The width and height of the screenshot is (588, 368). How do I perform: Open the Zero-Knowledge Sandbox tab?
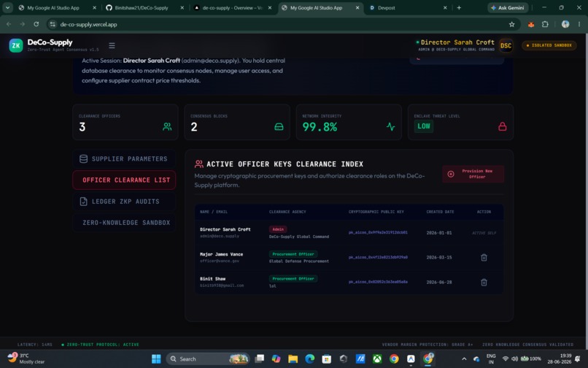tap(124, 223)
